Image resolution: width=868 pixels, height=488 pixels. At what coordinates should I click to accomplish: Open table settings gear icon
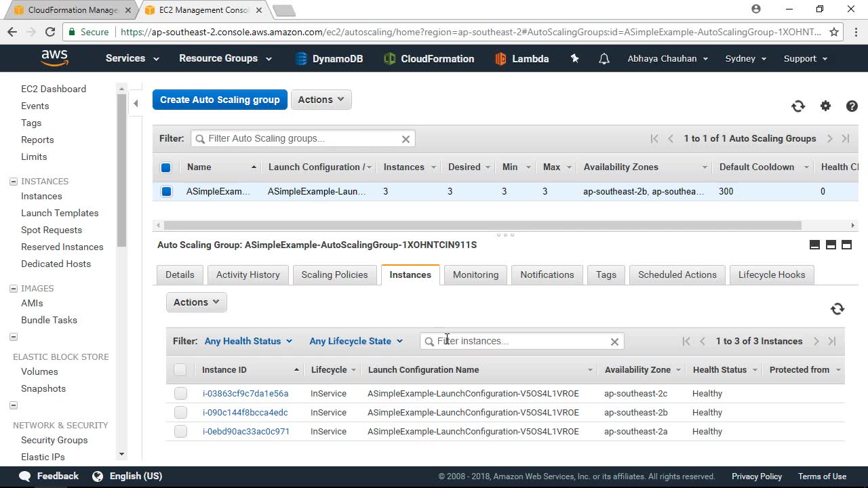[x=825, y=106]
